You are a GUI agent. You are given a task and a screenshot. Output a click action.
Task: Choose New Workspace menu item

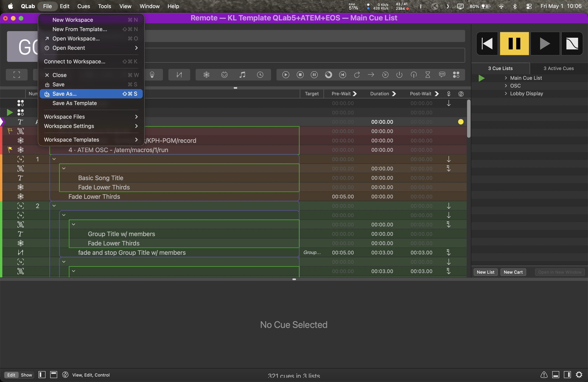coord(91,20)
